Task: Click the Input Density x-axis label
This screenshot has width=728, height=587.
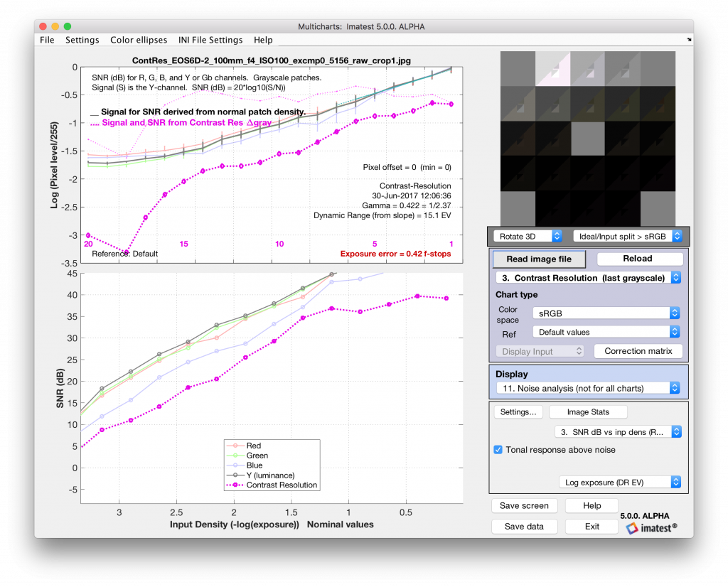Action: [x=272, y=524]
